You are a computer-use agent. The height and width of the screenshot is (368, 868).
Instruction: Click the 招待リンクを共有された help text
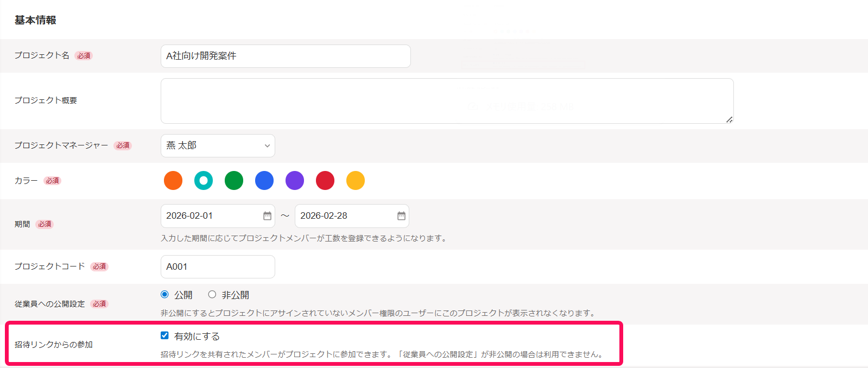383,354
